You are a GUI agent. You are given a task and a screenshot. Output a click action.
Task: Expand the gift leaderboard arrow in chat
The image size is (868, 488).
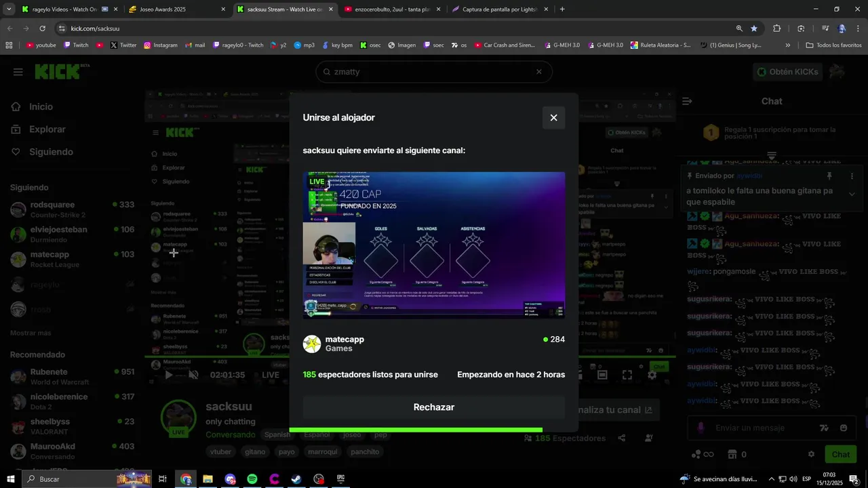point(771,155)
